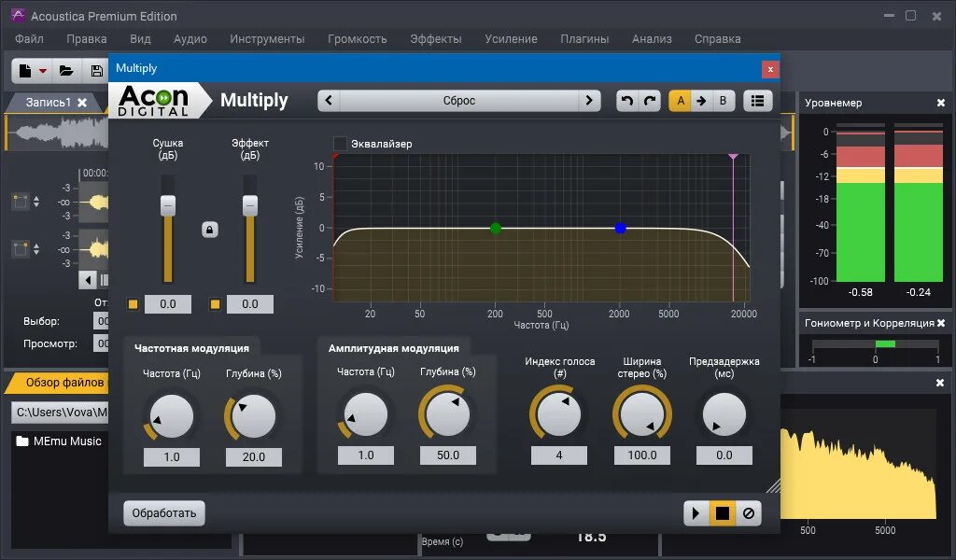Screen dimensions: 956x560
Task: Go to next preset in Multiply
Action: tap(589, 101)
